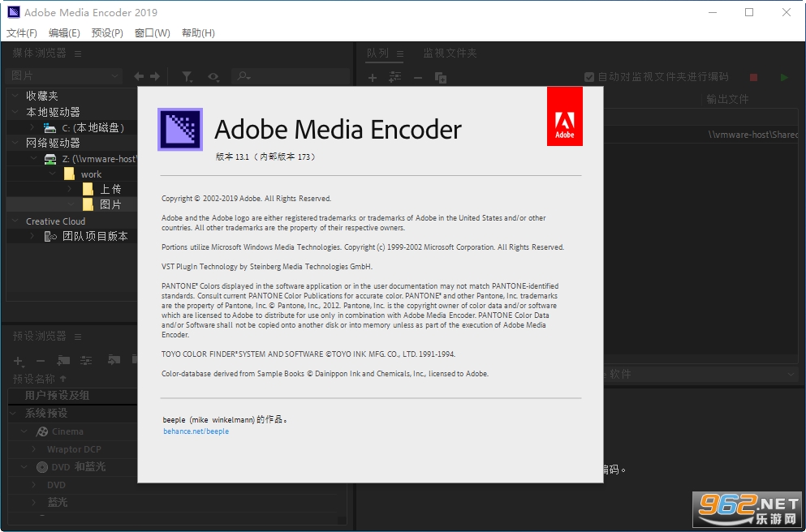Toggle 自动对监视文件夹进行编码 checkbox
Screen dimensions: 806x532
[589, 77]
